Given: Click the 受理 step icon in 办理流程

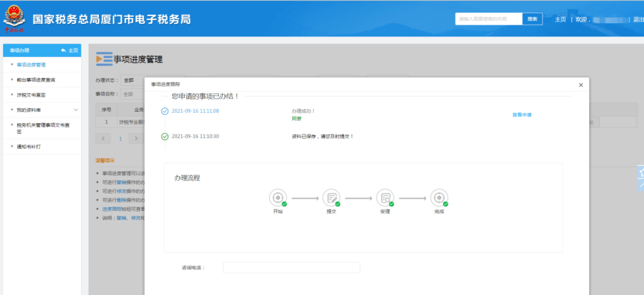Looking at the screenshot, I should (385, 198).
